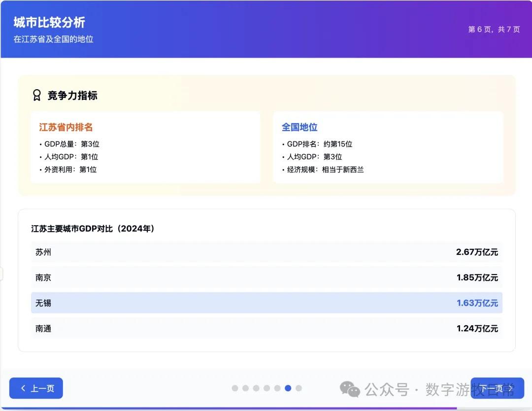Select the highlighted 无锡 table row

[266, 303]
